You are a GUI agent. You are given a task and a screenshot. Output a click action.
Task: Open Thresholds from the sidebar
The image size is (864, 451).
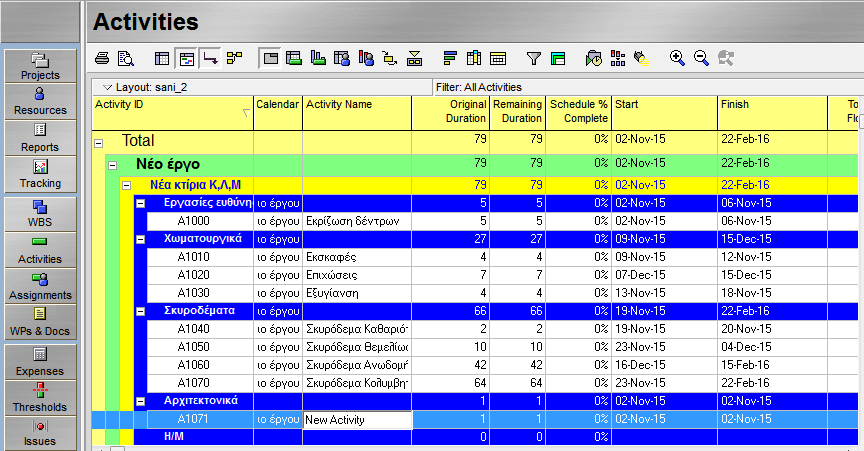[x=40, y=398]
